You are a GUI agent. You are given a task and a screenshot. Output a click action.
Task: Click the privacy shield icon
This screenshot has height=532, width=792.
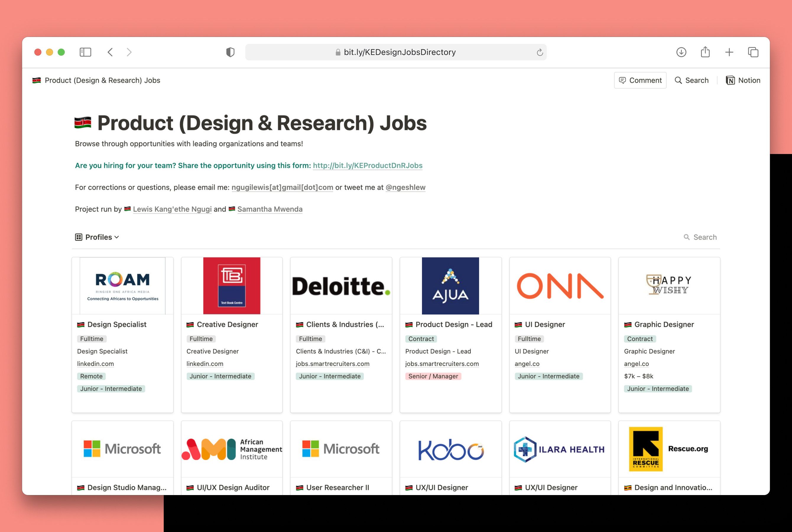coord(230,52)
